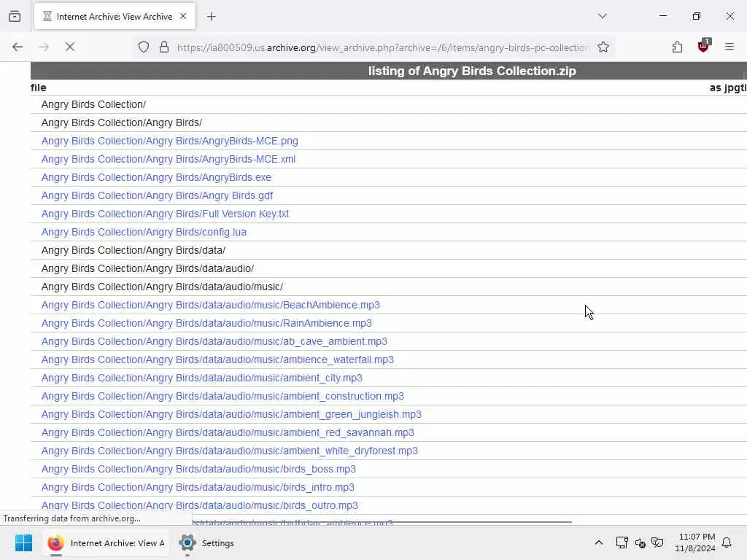Click the 'data/audio/' folder row text
Image resolution: width=747 pixels, height=560 pixels.
tap(147, 268)
